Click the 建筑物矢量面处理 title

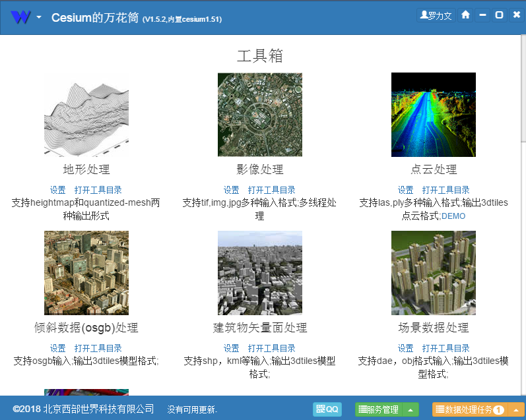[x=260, y=328]
